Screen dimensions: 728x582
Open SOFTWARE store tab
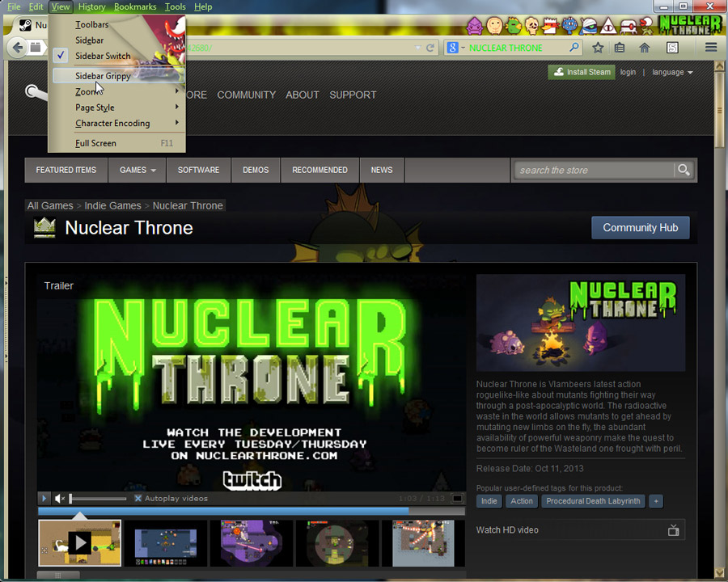click(x=198, y=170)
